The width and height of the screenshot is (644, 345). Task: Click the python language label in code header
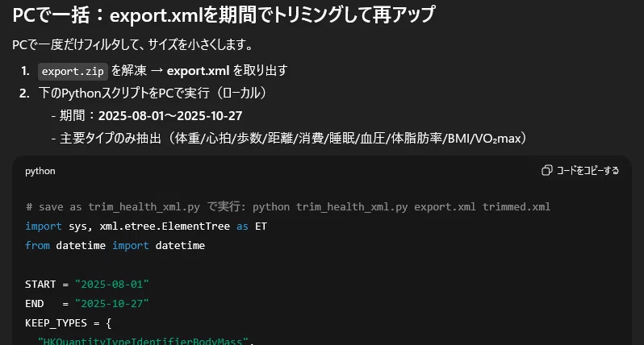click(x=40, y=171)
